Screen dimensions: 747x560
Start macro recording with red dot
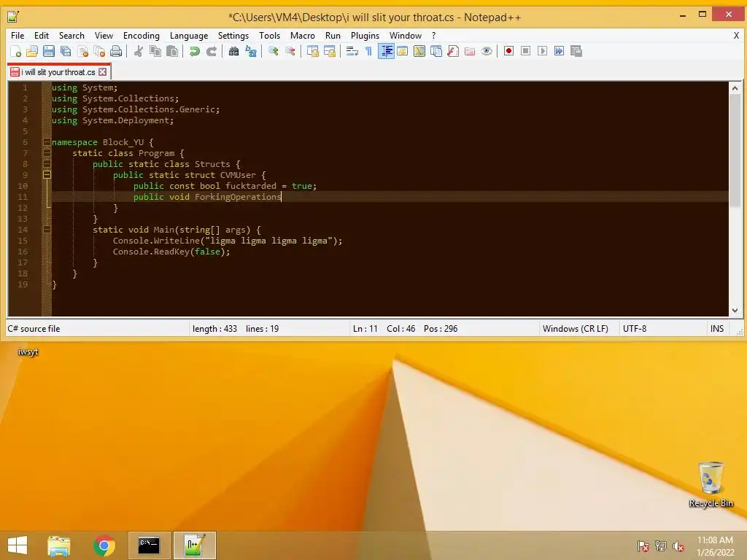click(x=508, y=51)
